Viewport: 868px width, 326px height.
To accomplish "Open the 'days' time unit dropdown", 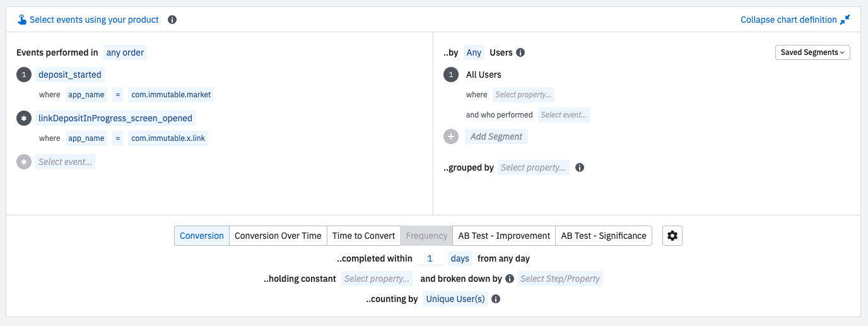I will 460,258.
